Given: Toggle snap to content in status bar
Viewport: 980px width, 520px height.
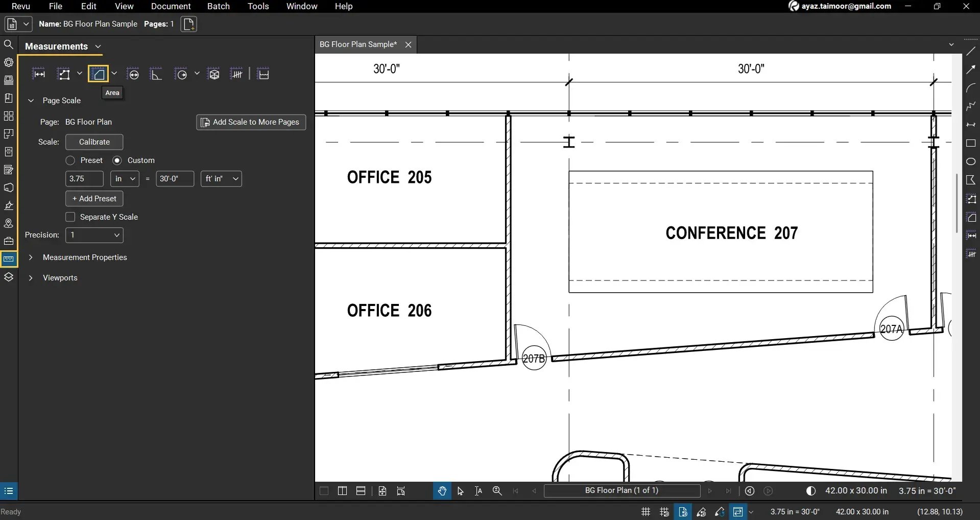Looking at the screenshot, I should [x=683, y=511].
